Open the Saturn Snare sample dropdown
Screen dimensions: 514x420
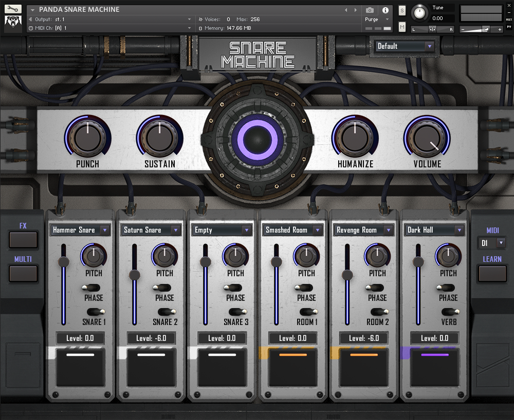(151, 230)
